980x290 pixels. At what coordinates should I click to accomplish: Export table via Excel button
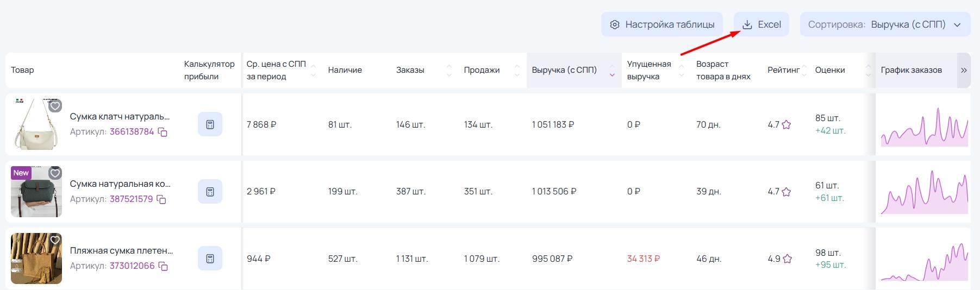pos(761,24)
